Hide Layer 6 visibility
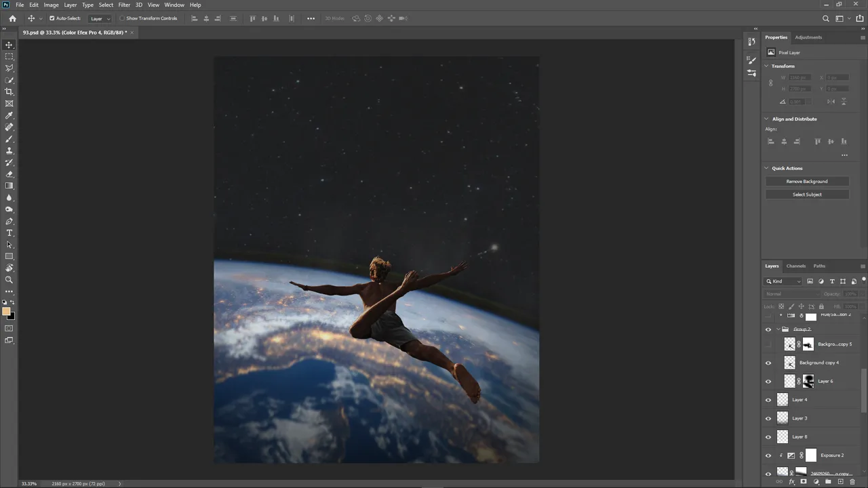868x488 pixels. pos(768,381)
